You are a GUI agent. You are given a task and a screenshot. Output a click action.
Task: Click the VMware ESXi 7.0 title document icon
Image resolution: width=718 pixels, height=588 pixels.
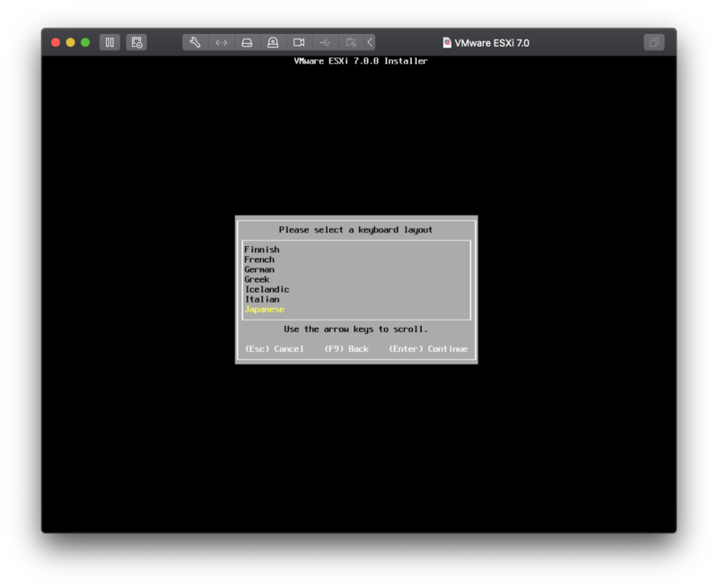point(447,42)
